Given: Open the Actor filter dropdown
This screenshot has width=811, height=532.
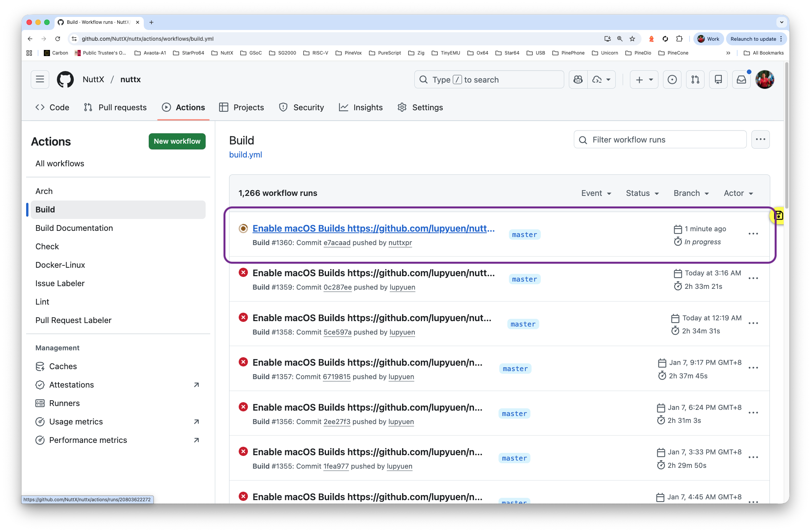Looking at the screenshot, I should pyautogui.click(x=738, y=193).
